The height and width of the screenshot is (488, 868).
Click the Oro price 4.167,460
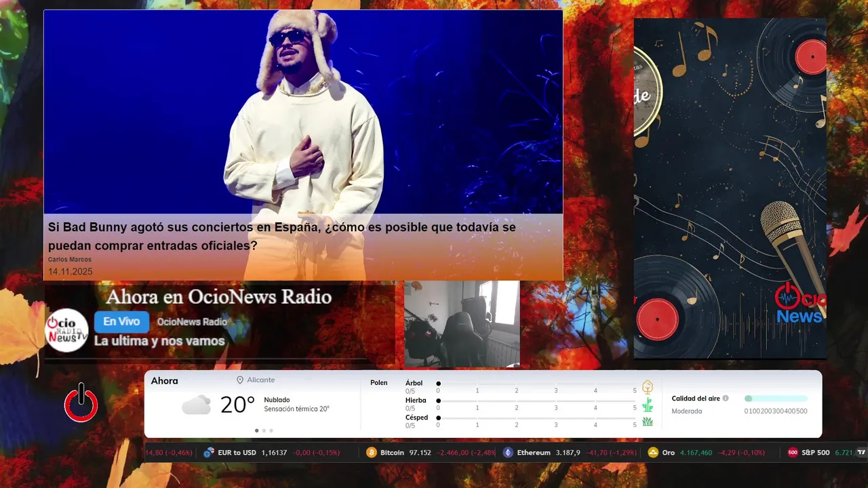coord(696,453)
